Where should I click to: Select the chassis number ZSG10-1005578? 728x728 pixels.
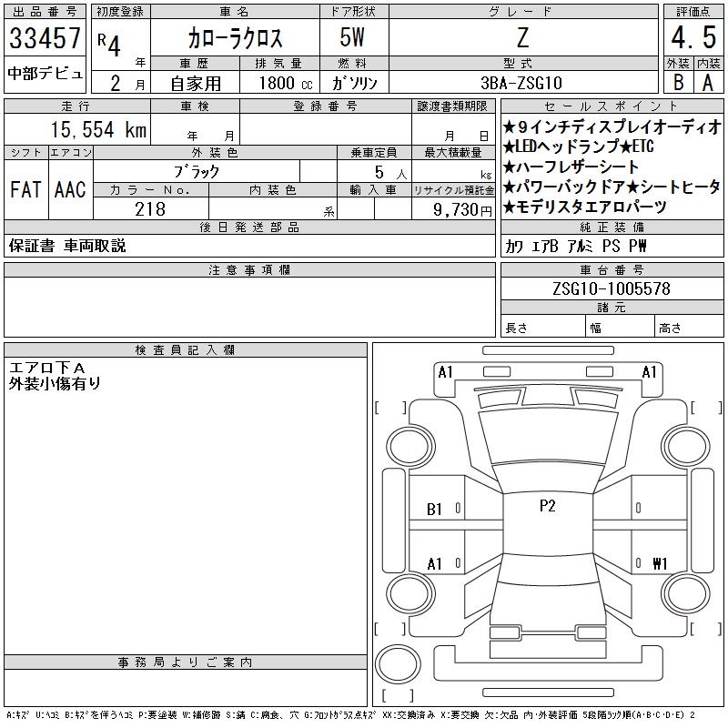coord(612,288)
